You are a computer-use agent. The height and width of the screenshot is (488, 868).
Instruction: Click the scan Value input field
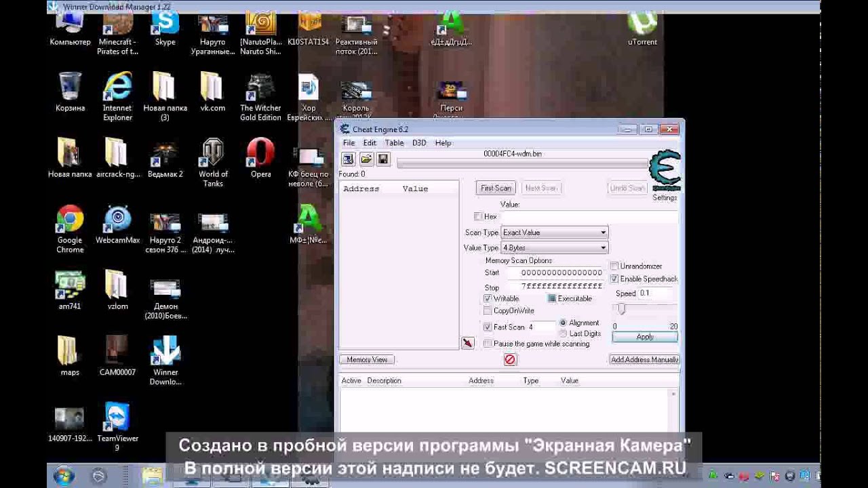(589, 217)
